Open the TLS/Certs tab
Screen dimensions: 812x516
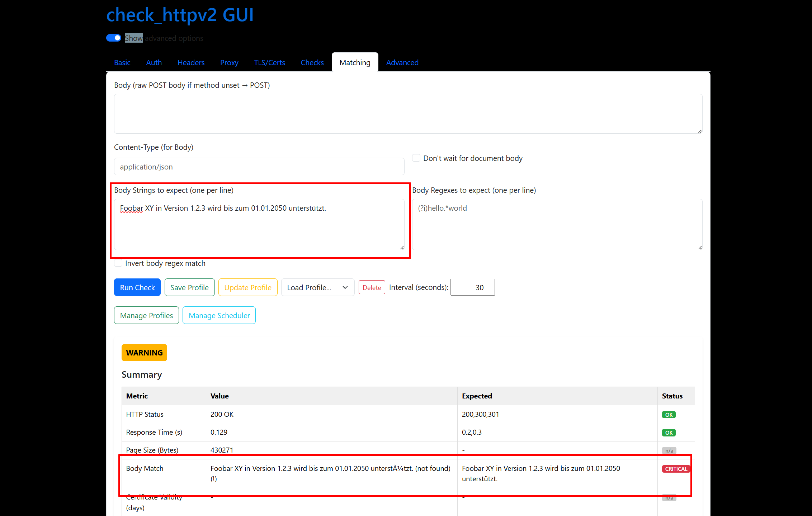(269, 63)
